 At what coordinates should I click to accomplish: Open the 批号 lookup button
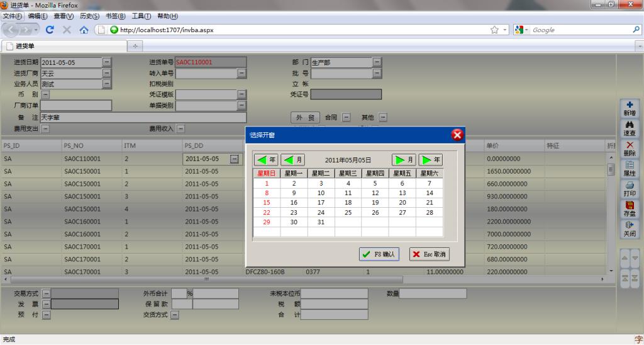click(377, 73)
